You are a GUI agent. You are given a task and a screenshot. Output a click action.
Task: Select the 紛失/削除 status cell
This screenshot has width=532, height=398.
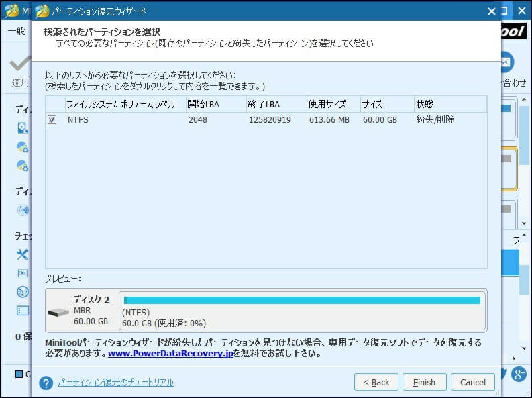click(x=435, y=119)
